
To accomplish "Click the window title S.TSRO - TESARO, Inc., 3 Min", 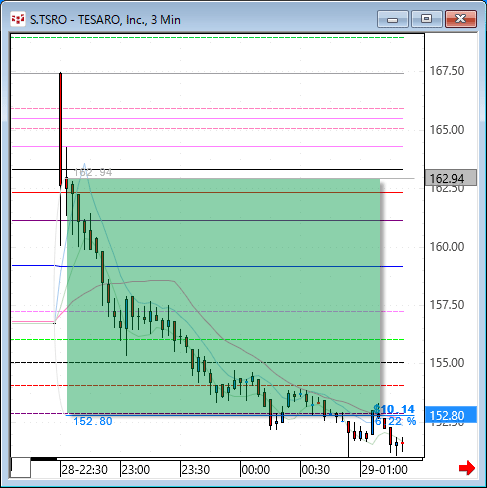I will (105, 20).
